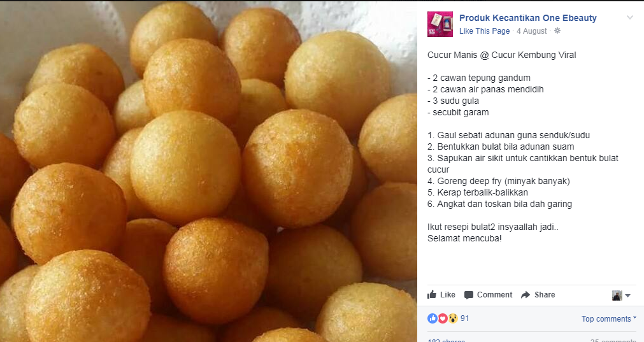Click the Share arrow icon

coord(526,295)
